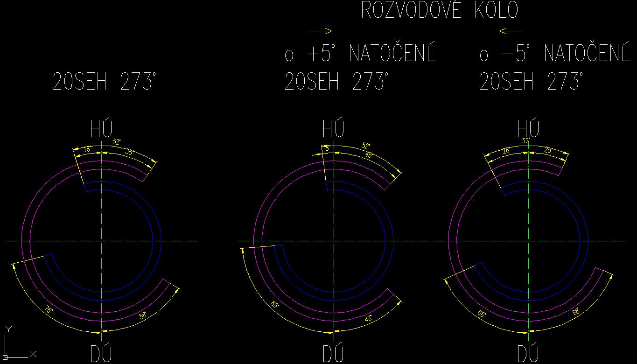
Task: Click the 35° dimension text
Action: 129,152
